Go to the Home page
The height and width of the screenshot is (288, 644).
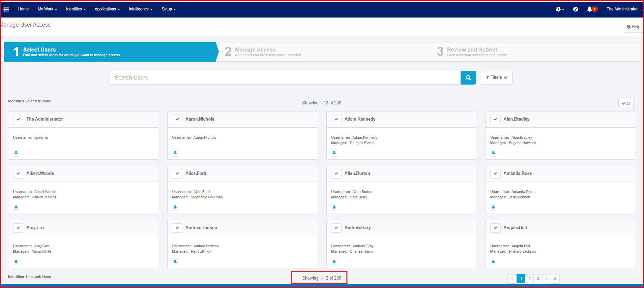(23, 9)
